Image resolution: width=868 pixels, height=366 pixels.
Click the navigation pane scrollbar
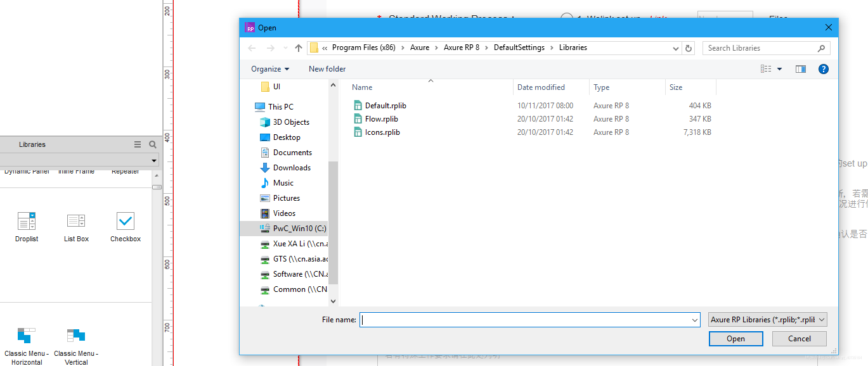click(334, 222)
